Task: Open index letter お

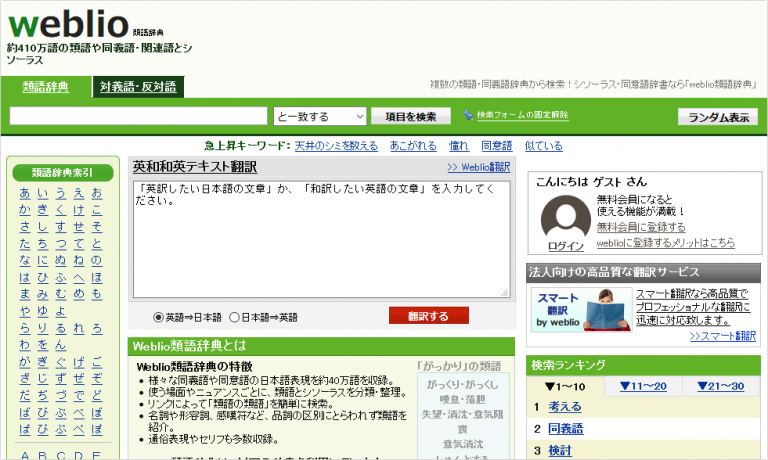Action: click(97, 193)
